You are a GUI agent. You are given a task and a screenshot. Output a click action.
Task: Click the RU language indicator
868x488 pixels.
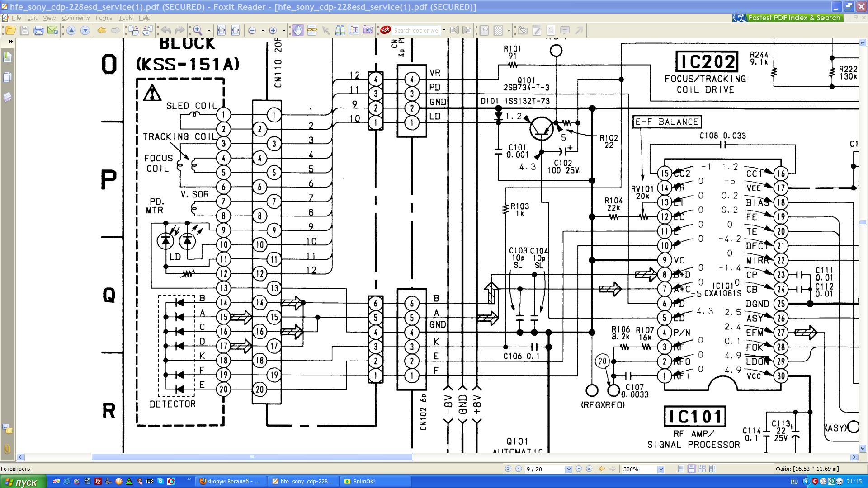tap(794, 482)
